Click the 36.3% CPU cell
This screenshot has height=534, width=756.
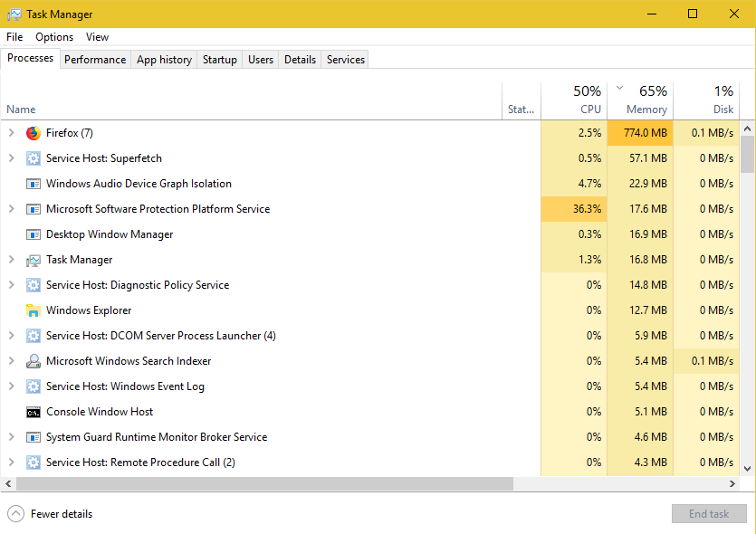point(574,209)
